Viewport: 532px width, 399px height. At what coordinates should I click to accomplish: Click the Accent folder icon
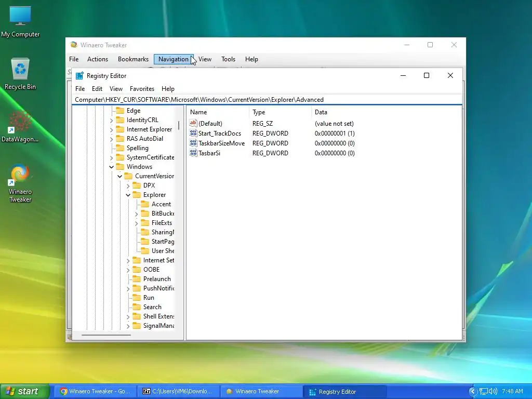[x=145, y=204]
